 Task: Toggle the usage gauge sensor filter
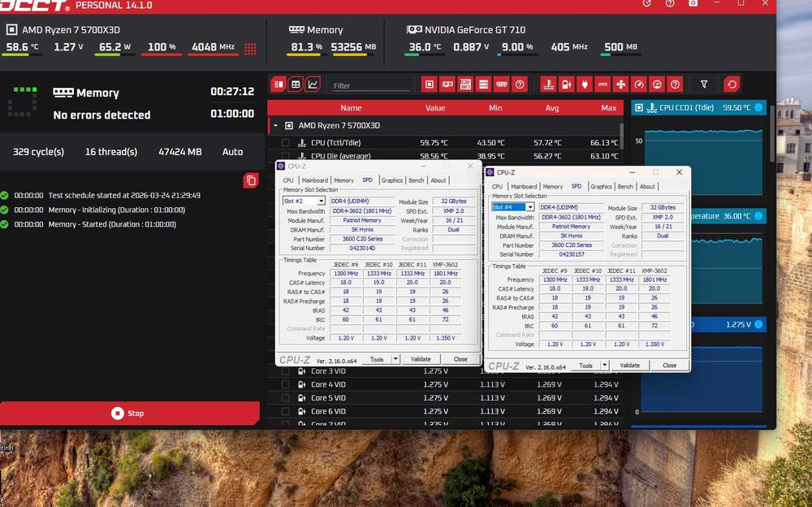pos(657,84)
